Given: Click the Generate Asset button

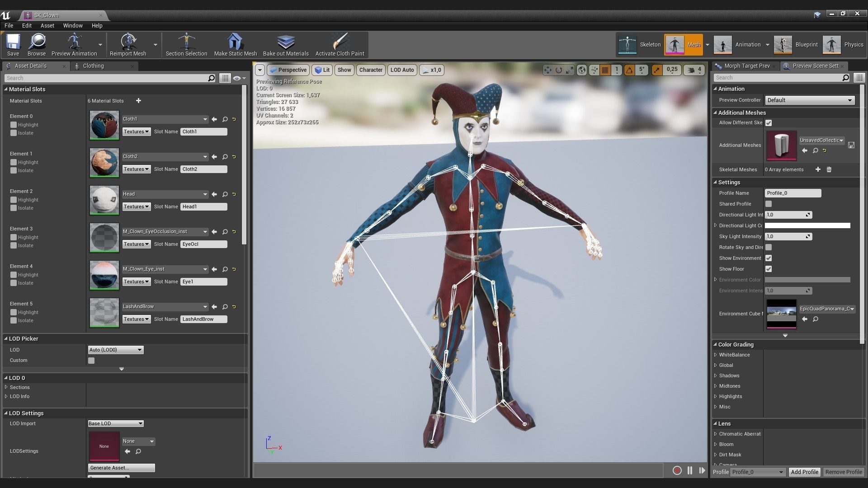Looking at the screenshot, I should click(121, 468).
